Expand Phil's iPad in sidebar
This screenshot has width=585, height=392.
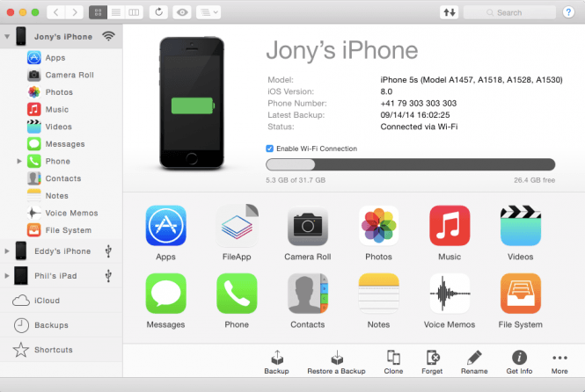click(x=7, y=276)
